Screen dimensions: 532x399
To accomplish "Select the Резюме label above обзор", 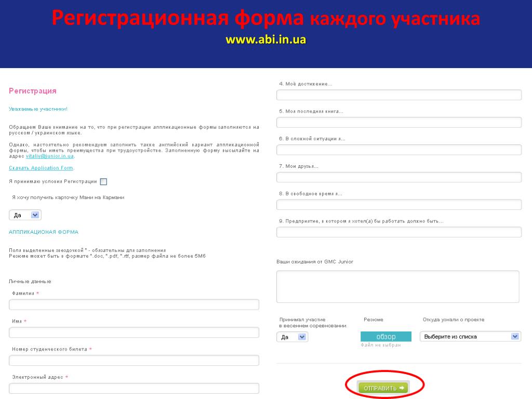I will pyautogui.click(x=373, y=320).
